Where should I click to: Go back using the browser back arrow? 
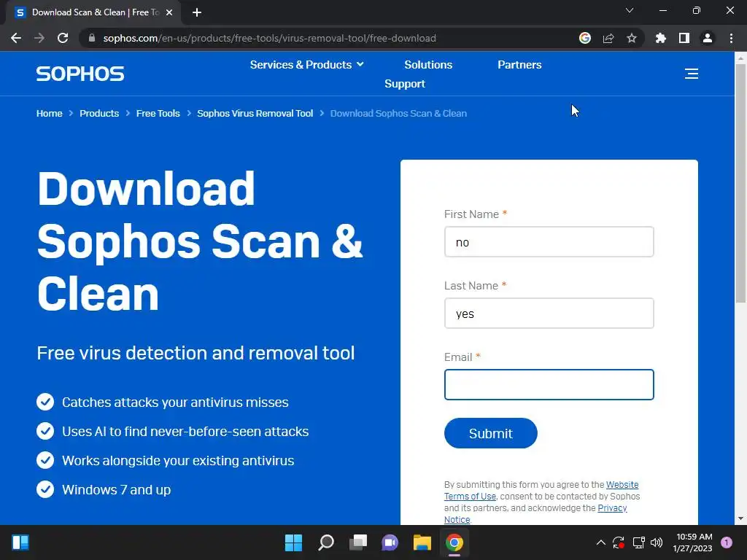tap(16, 38)
